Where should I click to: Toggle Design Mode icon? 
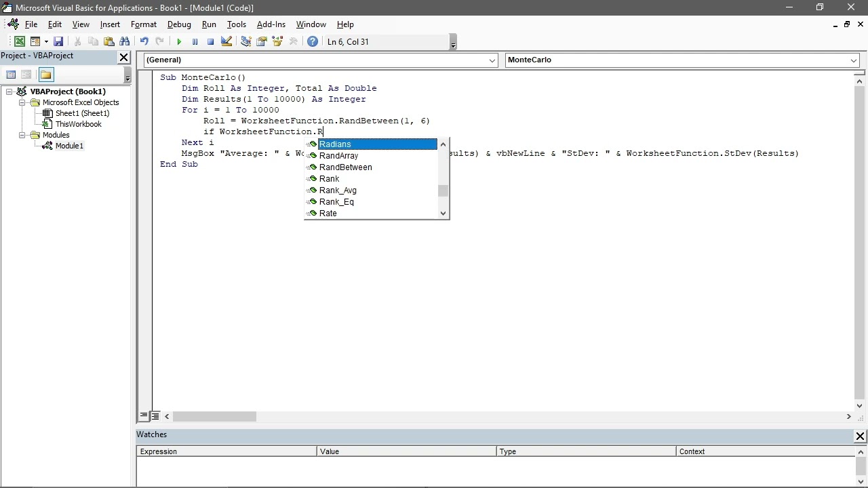(x=226, y=42)
